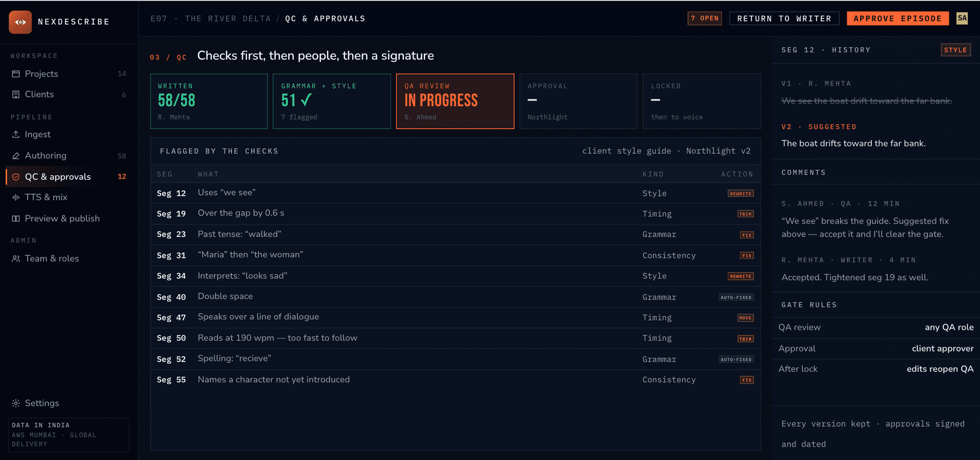Select the Grammar + Style stage card

(332, 101)
